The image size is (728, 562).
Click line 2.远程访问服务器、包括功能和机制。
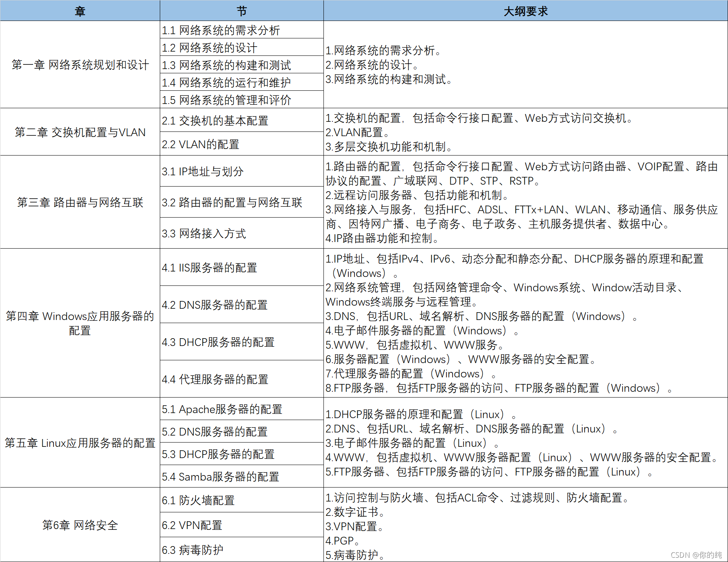pyautogui.click(x=417, y=195)
